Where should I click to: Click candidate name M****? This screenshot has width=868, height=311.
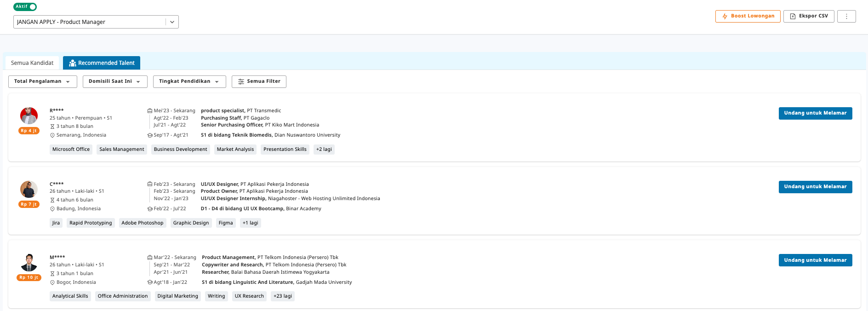coord(57,257)
